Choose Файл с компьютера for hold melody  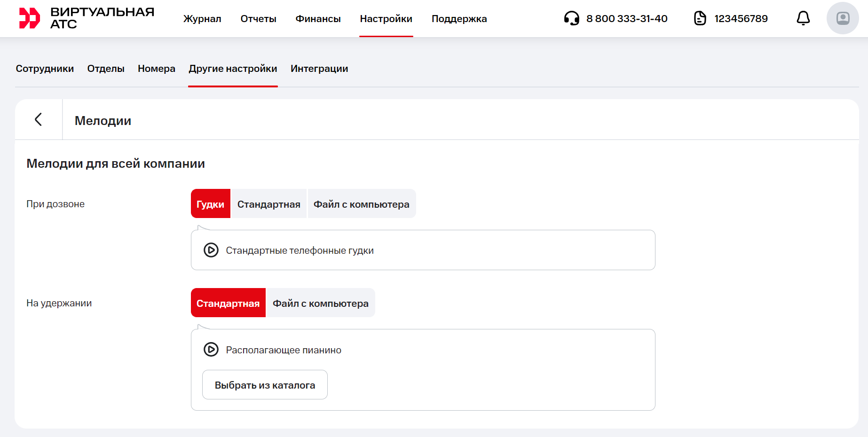click(x=320, y=303)
